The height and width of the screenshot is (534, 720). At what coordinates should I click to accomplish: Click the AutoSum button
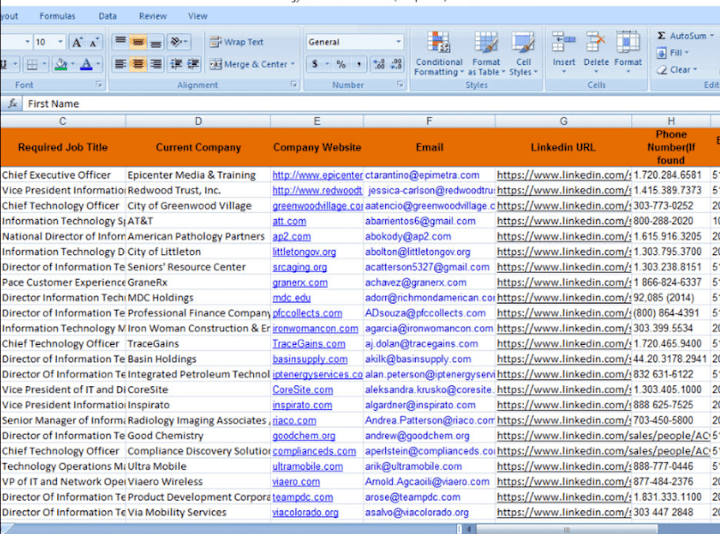point(682,36)
